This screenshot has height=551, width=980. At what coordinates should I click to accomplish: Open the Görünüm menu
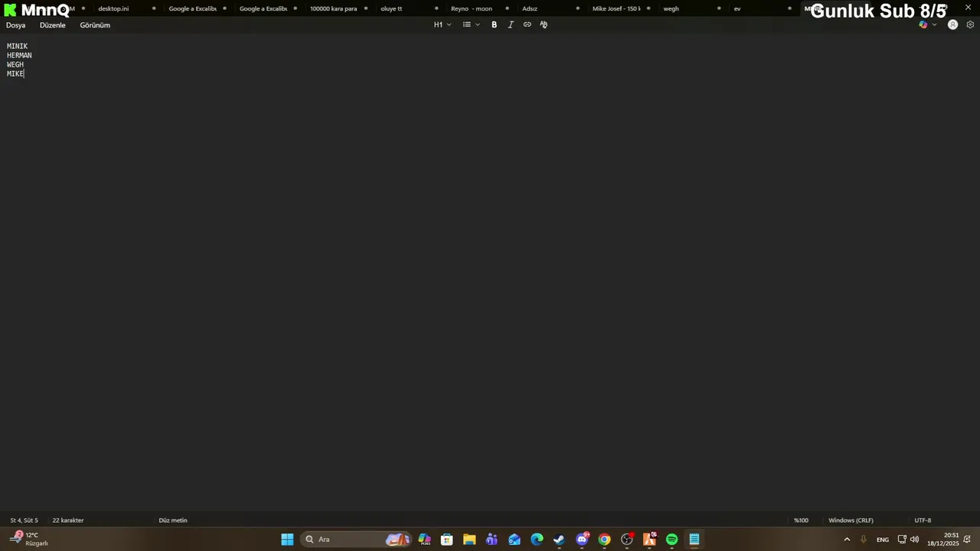tap(95, 25)
